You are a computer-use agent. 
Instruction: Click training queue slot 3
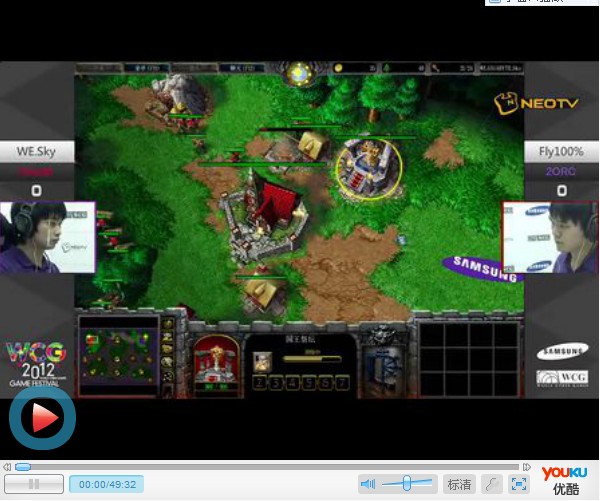(x=276, y=383)
